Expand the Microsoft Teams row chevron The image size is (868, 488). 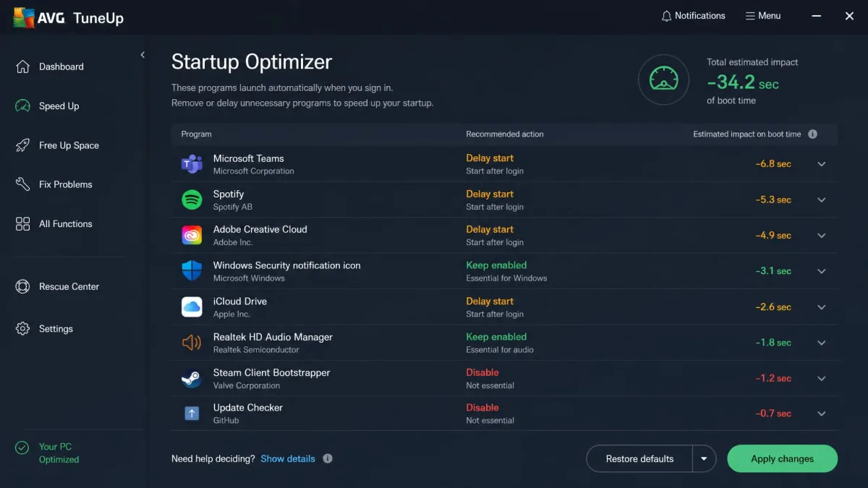(822, 164)
